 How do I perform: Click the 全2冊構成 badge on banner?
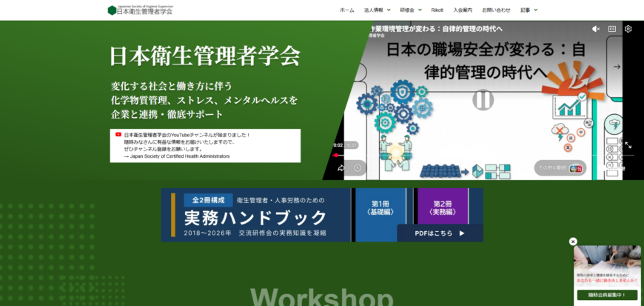tap(208, 200)
